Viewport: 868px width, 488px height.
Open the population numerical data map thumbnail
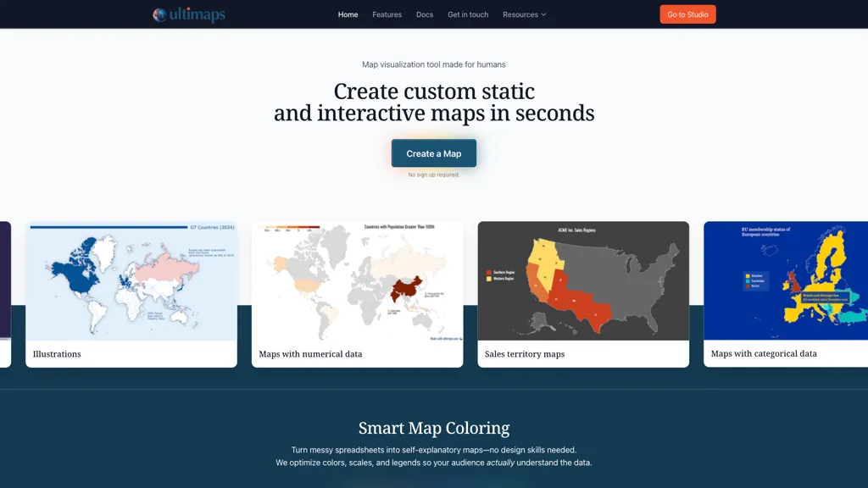[x=357, y=281]
